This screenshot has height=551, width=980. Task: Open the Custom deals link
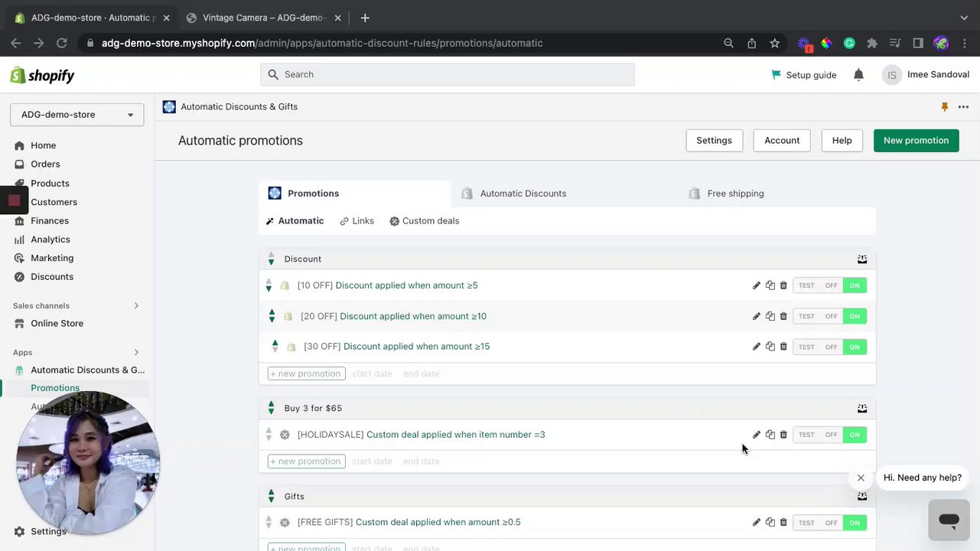[430, 221]
